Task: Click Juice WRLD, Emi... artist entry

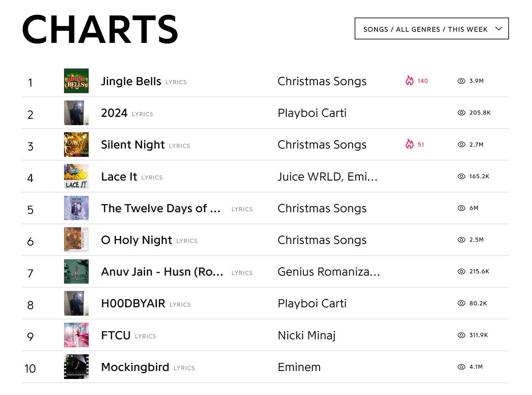Action: tap(327, 177)
